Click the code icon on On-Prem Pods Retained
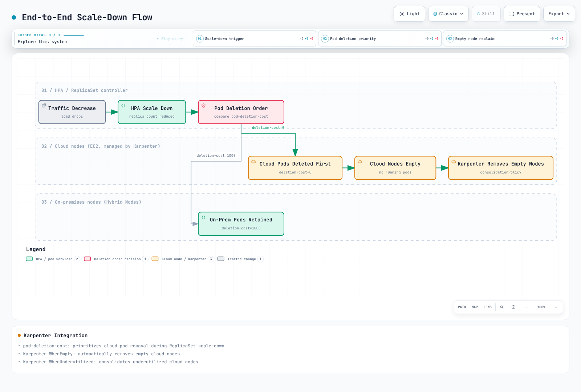 pos(203,217)
